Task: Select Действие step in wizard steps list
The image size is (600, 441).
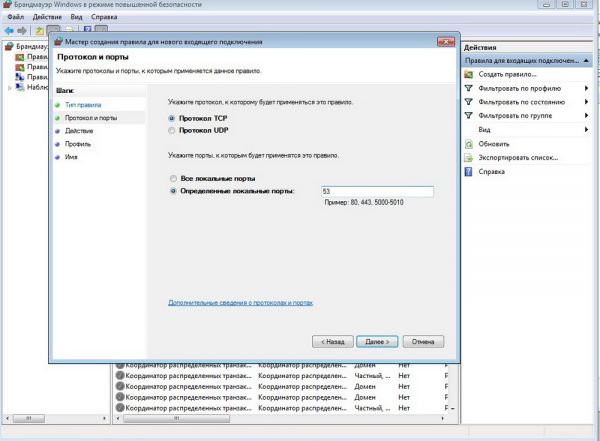Action: tap(79, 131)
